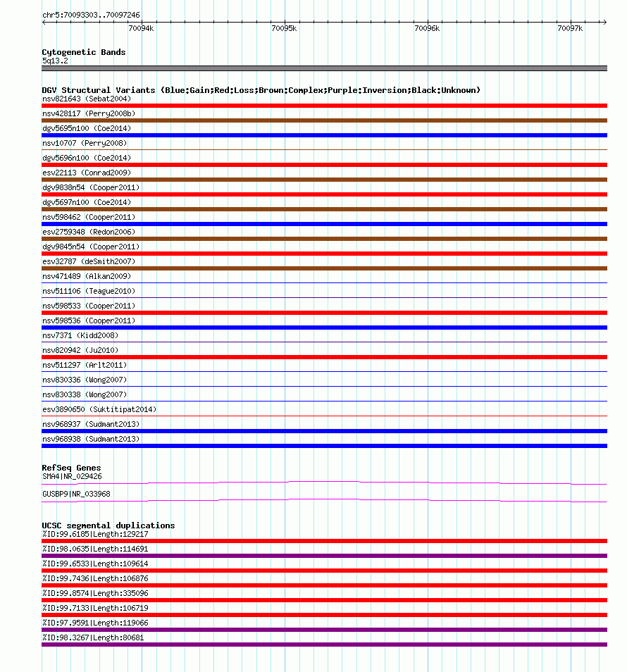Click esv22113 (Conrad2009) variant label
The height and width of the screenshot is (672, 627).
pos(87,173)
